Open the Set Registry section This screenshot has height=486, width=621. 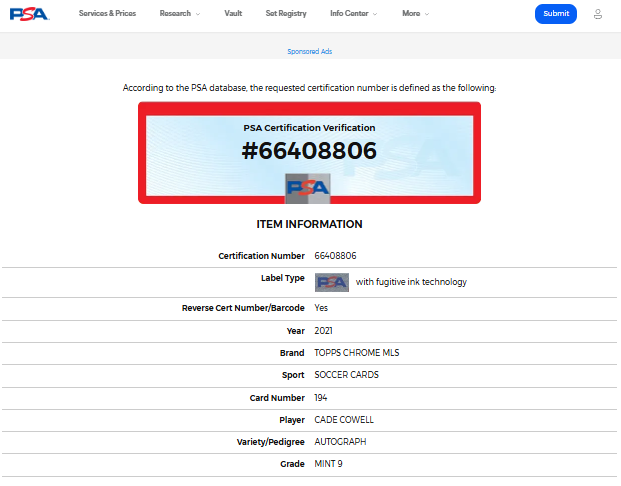pyautogui.click(x=286, y=14)
